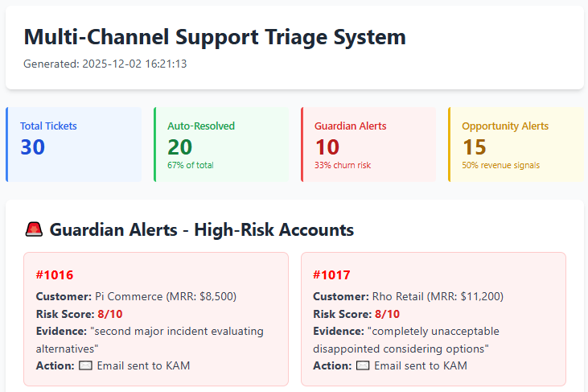This screenshot has width=588, height=392.
Task: Open ticket number #1016
Action: [x=54, y=274]
